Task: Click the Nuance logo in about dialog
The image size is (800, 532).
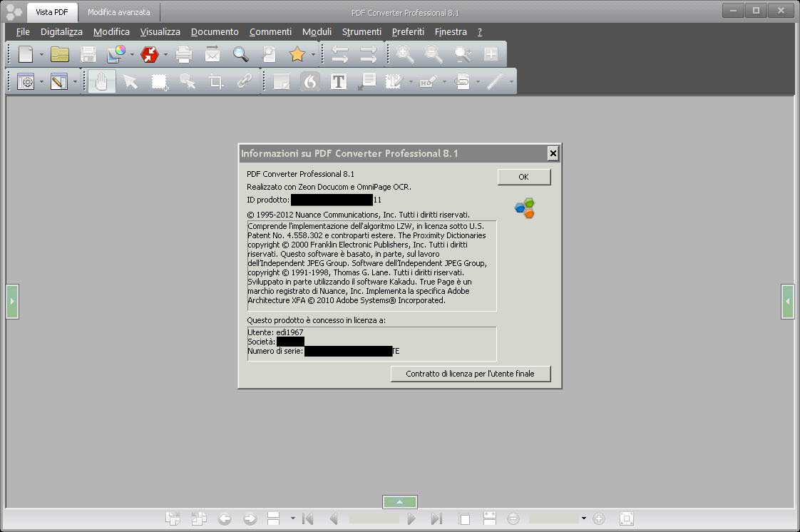Action: click(525, 208)
